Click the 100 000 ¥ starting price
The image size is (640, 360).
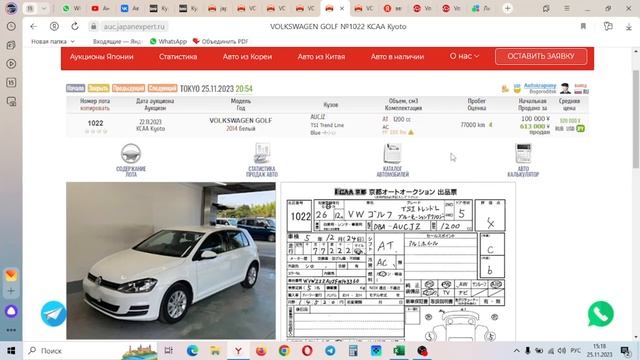(536, 119)
